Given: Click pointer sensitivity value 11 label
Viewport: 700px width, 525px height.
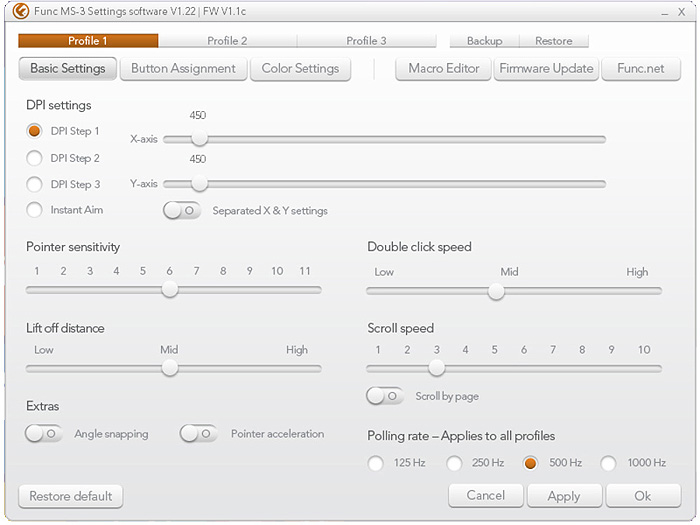Looking at the screenshot, I should click(305, 271).
